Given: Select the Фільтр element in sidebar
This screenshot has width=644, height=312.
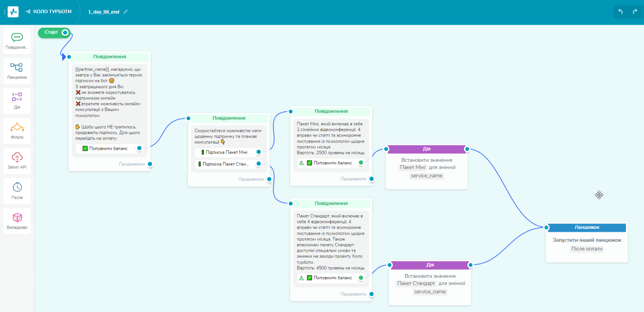Looking at the screenshot, I should [17, 131].
